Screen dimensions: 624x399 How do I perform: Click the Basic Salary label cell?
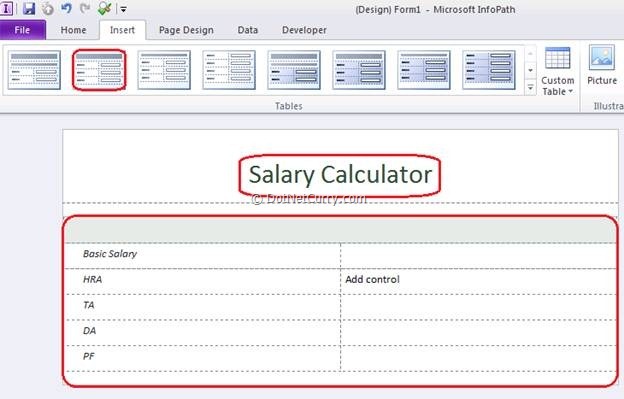pos(203,255)
